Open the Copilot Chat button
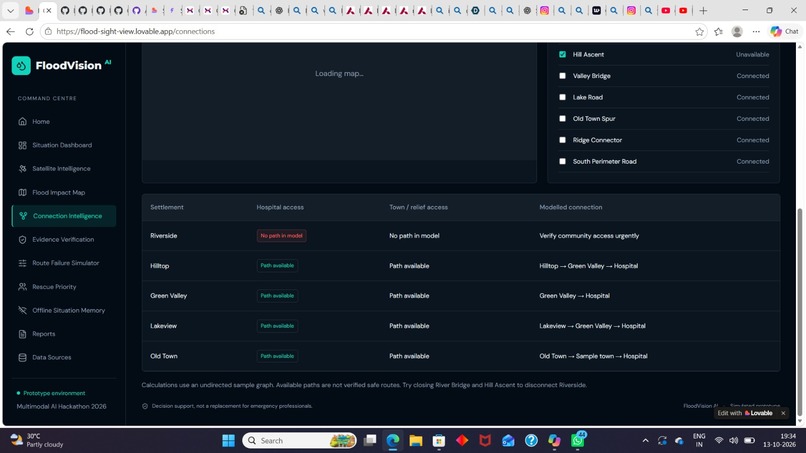This screenshot has width=806, height=453. (784, 32)
